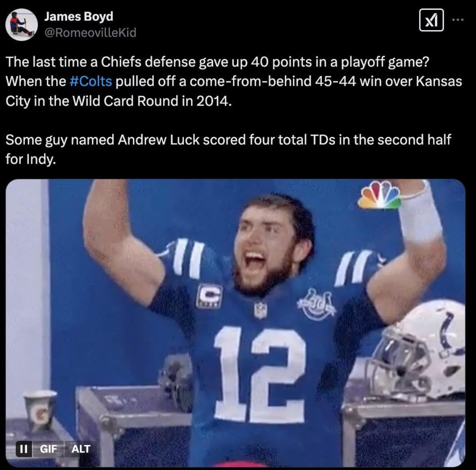Click the James Boyd display name
476x470 pixels.
point(79,16)
